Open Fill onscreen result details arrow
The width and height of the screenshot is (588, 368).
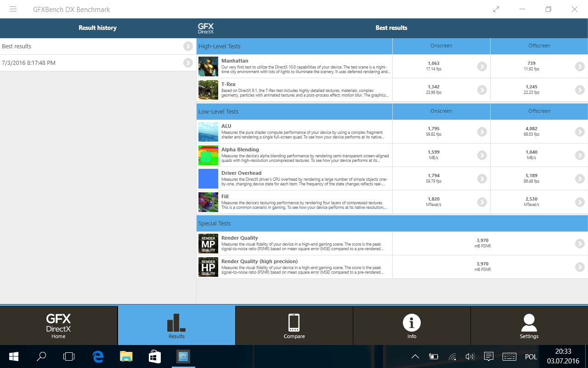click(x=481, y=202)
